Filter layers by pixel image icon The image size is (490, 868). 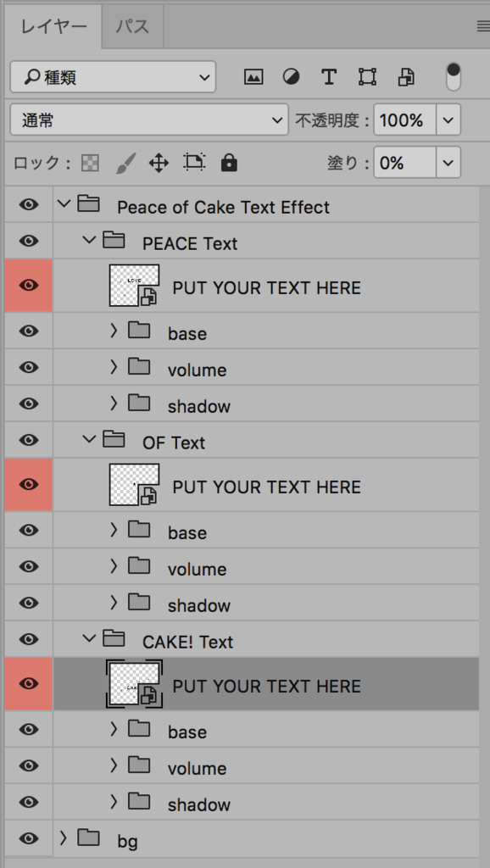(253, 77)
